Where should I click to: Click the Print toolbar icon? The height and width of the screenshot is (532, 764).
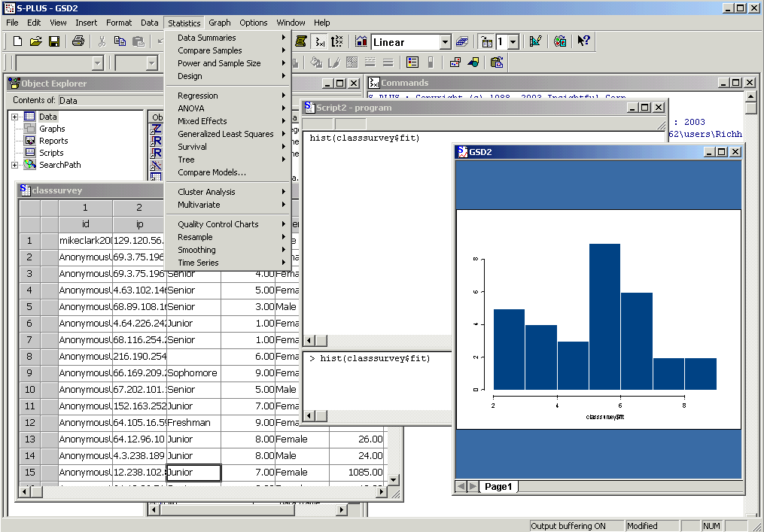[x=78, y=42]
